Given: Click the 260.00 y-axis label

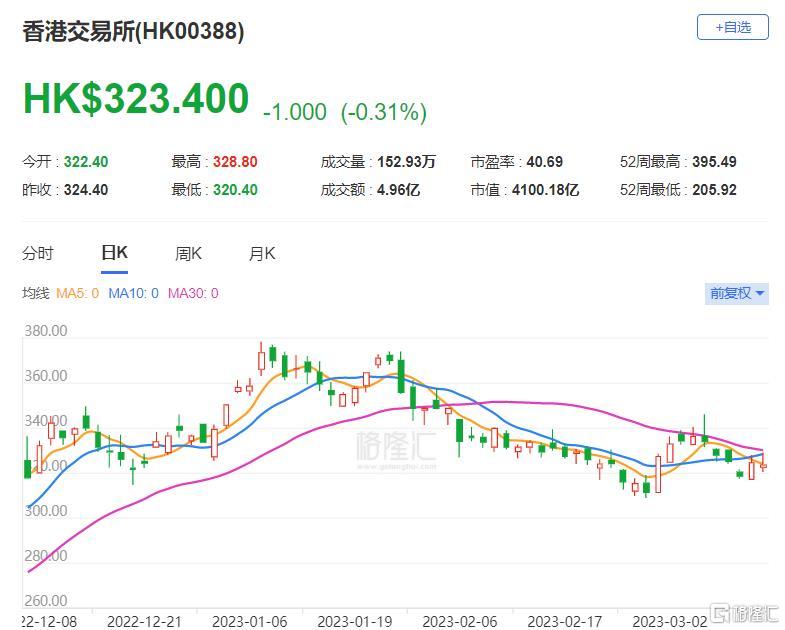Looking at the screenshot, I should 46,600.
